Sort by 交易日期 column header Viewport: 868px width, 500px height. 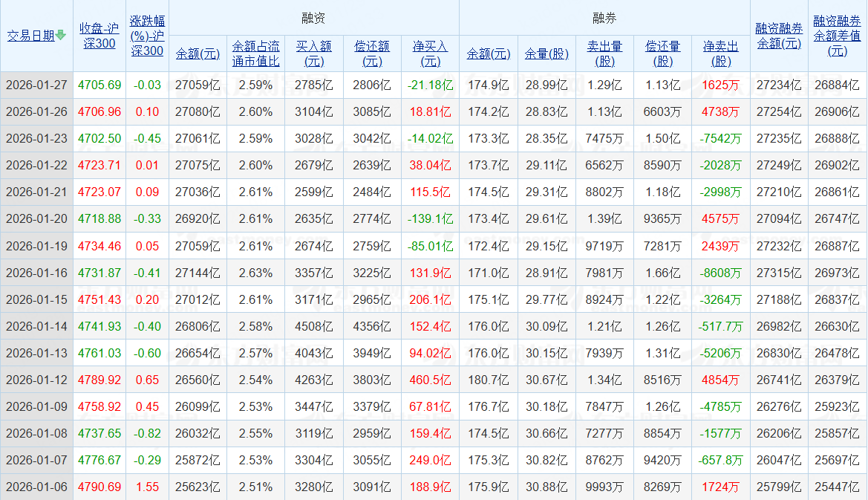(x=31, y=36)
